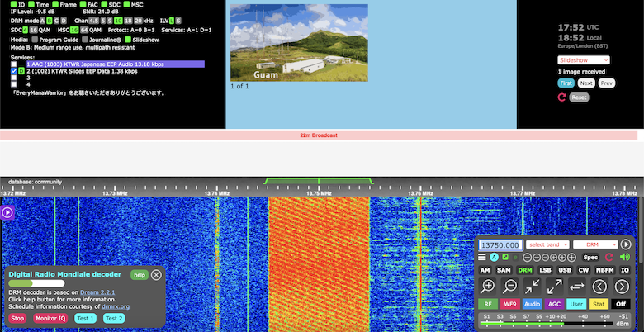Image resolution: width=644 pixels, height=332 pixels.
Task: Enable service 1 AAC KTWR Japanese checkbox
Action: 13,64
